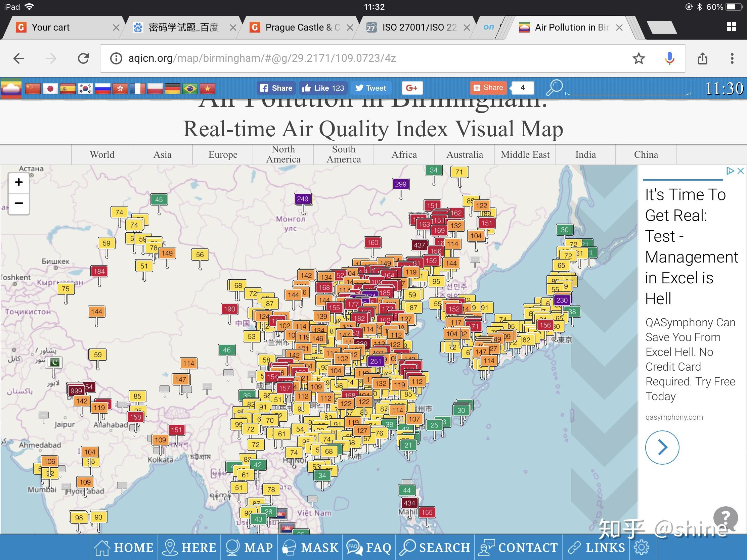
Task: Reload the page with the refresh icon
Action: coord(83,58)
